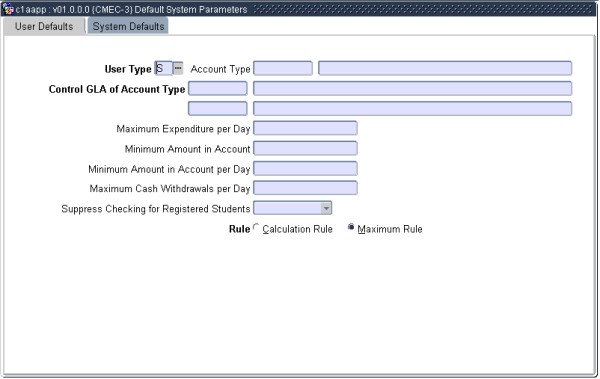Expand Suppress Checking for Registered Students dropdown
Viewport: 600px width, 379px height.
pyautogui.click(x=326, y=208)
